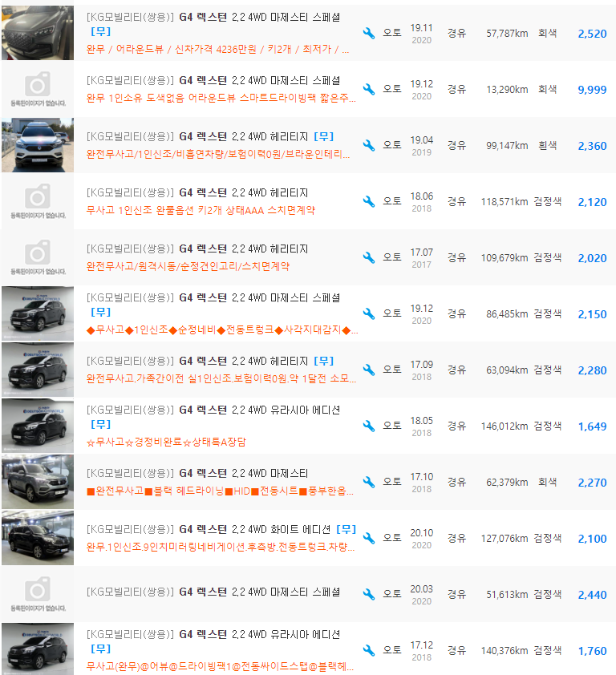Screen dimensions: 616x675
Task: Click description '완무 1인소유 도색없음 어라운드뷰'
Action: tap(221, 98)
